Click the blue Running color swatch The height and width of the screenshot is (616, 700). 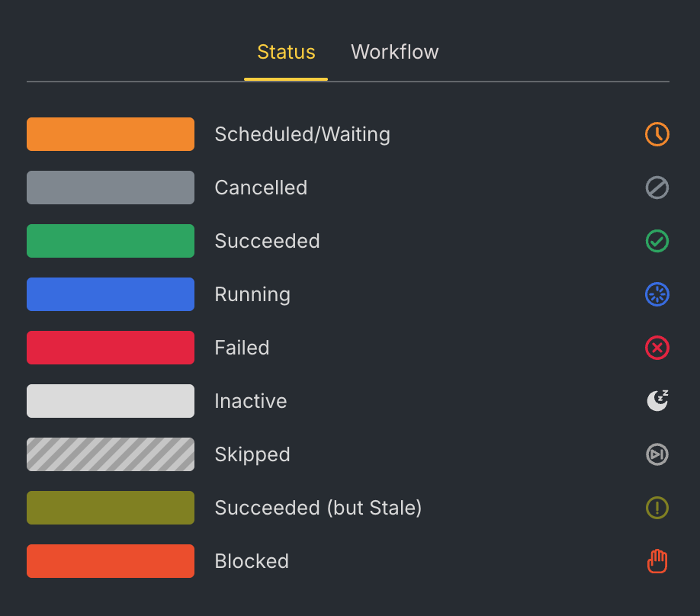tap(110, 294)
